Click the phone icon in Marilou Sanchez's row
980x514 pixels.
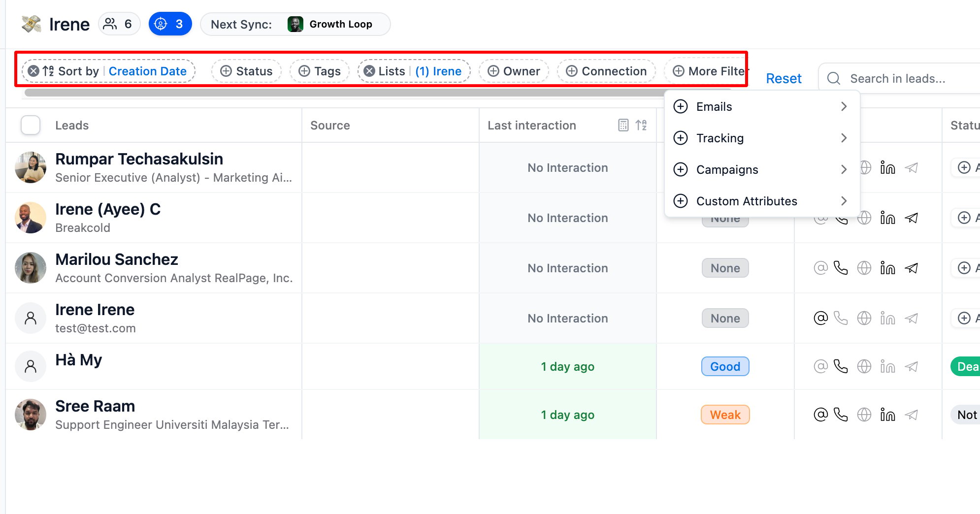click(x=841, y=268)
